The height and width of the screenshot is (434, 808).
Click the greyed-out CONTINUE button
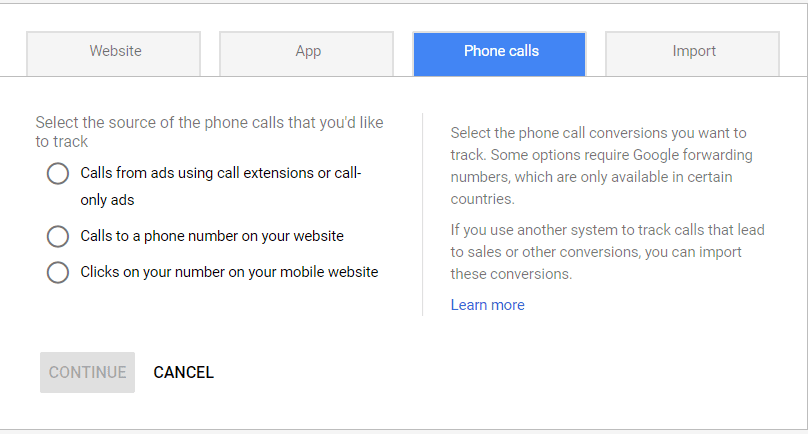point(88,372)
